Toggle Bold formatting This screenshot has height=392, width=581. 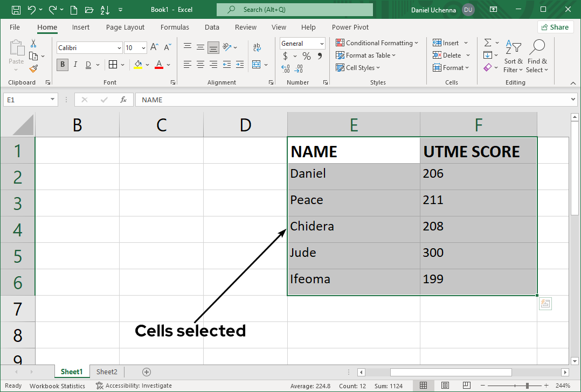point(63,65)
